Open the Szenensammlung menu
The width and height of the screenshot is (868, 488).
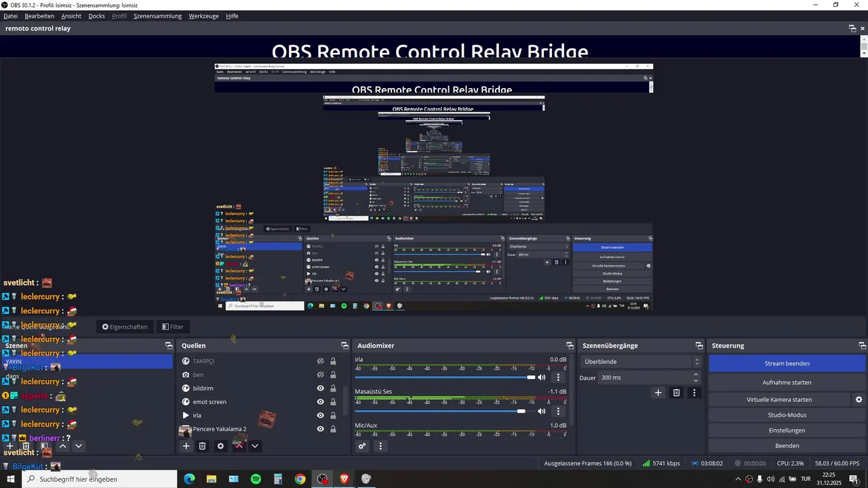tap(158, 16)
